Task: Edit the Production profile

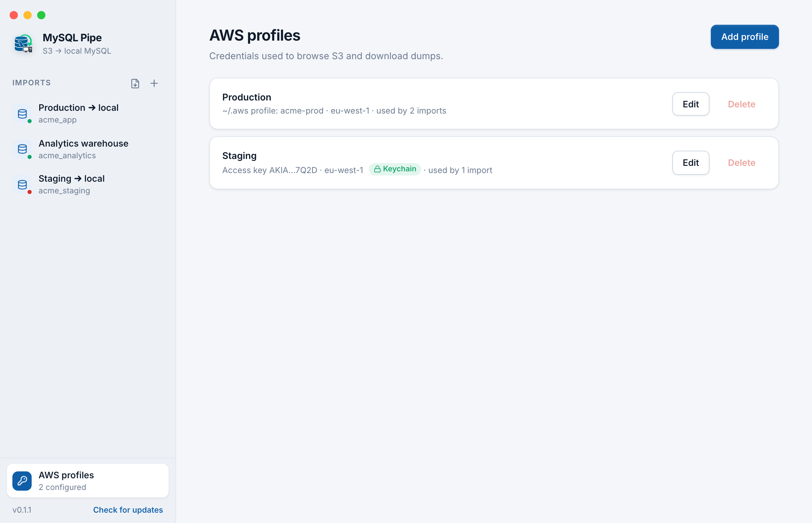Action: [691, 104]
